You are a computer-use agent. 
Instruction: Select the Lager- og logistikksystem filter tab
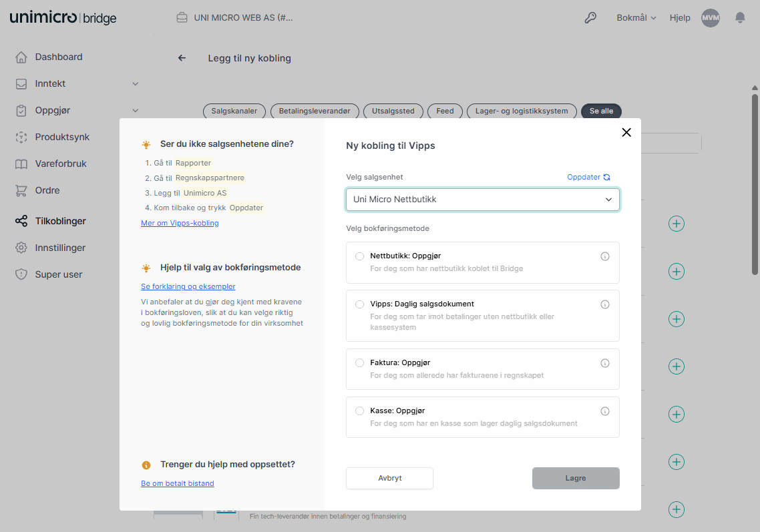tap(522, 111)
